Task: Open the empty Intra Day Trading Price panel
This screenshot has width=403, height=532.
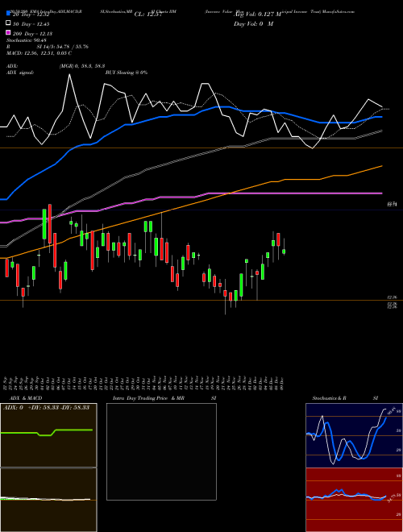Action: coord(161,451)
